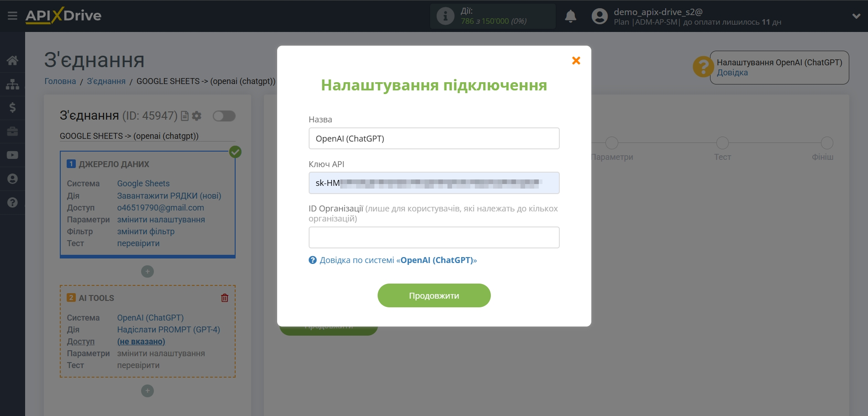868x416 pixels.
Task: Click the Назва input field
Action: pos(434,138)
